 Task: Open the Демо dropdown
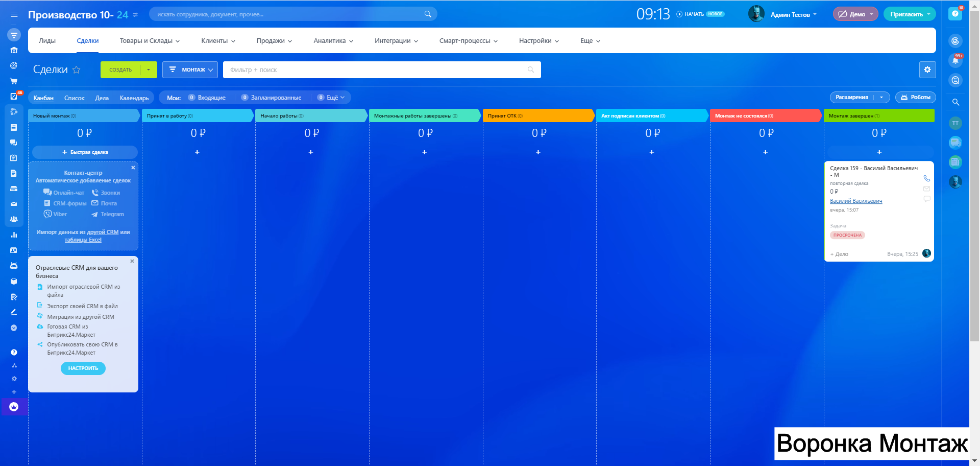coord(855,14)
